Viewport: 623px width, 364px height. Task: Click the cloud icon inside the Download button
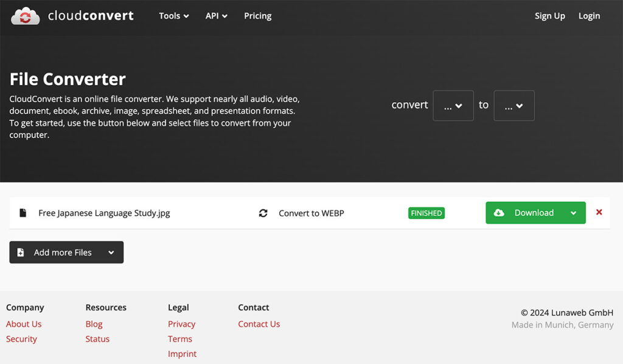tap(499, 213)
